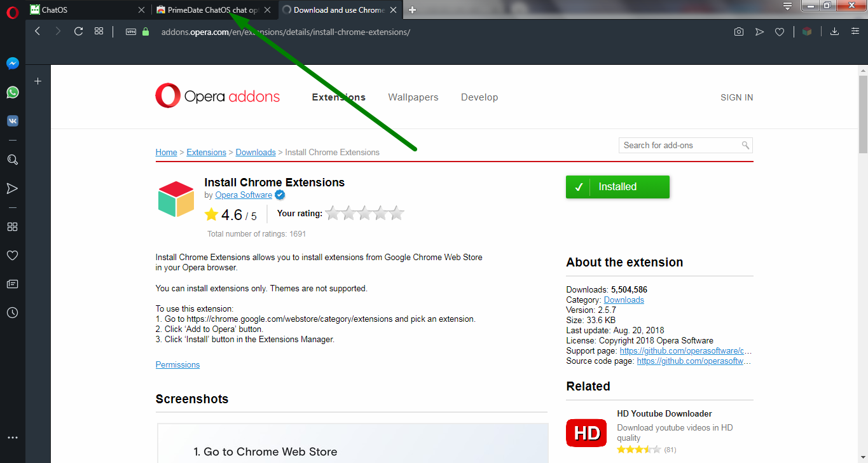The width and height of the screenshot is (868, 463).
Task: Click the Opera addons logo
Action: coord(217,97)
